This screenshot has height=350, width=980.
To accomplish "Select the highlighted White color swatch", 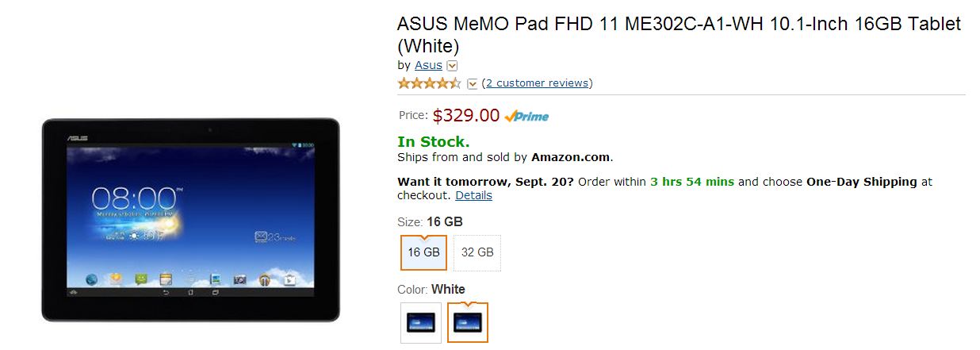I will tap(468, 322).
